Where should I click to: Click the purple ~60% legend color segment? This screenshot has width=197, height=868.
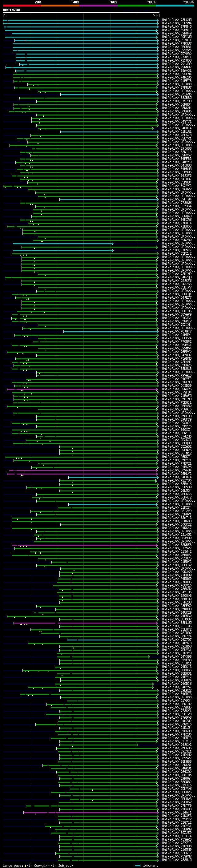coord(98,6)
